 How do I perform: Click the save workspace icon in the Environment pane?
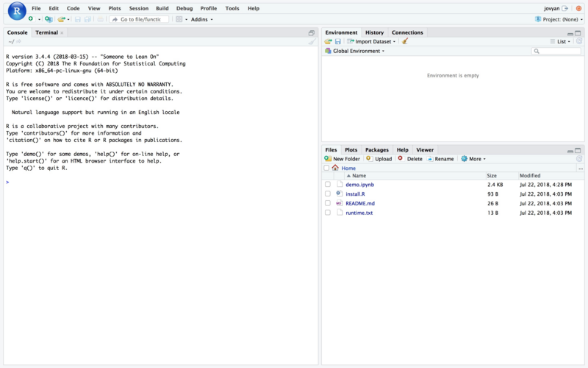pos(337,42)
